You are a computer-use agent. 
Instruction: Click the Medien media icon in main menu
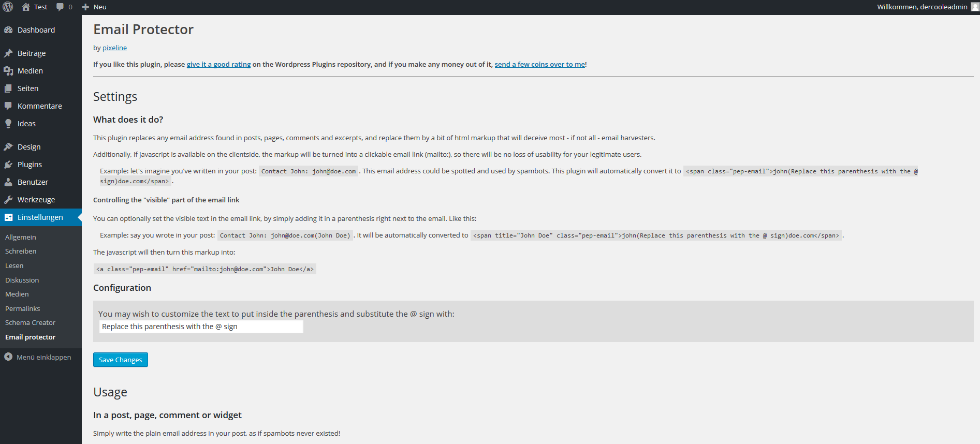(8, 71)
